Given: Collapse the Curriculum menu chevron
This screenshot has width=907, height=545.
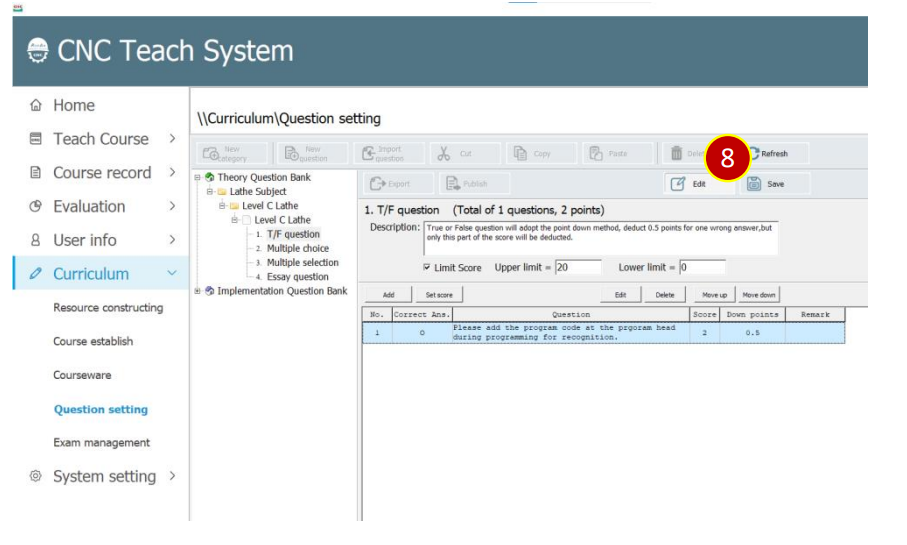Looking at the screenshot, I should (172, 272).
